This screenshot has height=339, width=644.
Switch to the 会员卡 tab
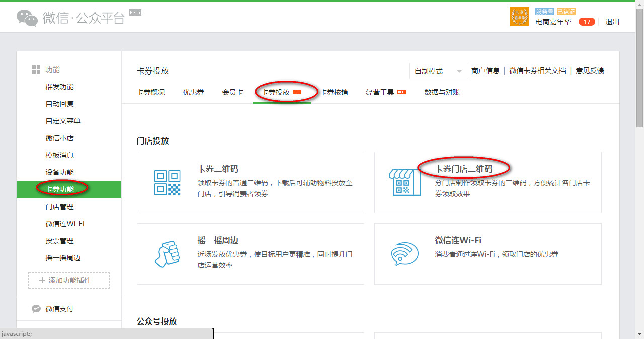coord(233,92)
